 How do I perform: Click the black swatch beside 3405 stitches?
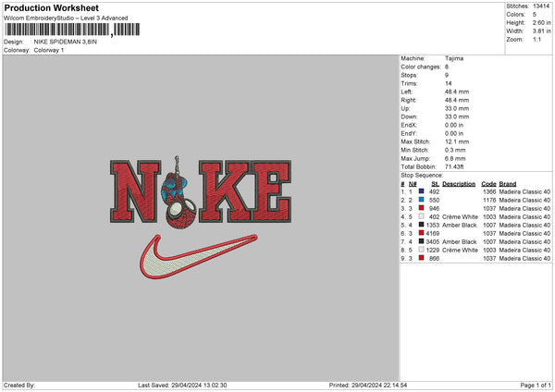421,241
